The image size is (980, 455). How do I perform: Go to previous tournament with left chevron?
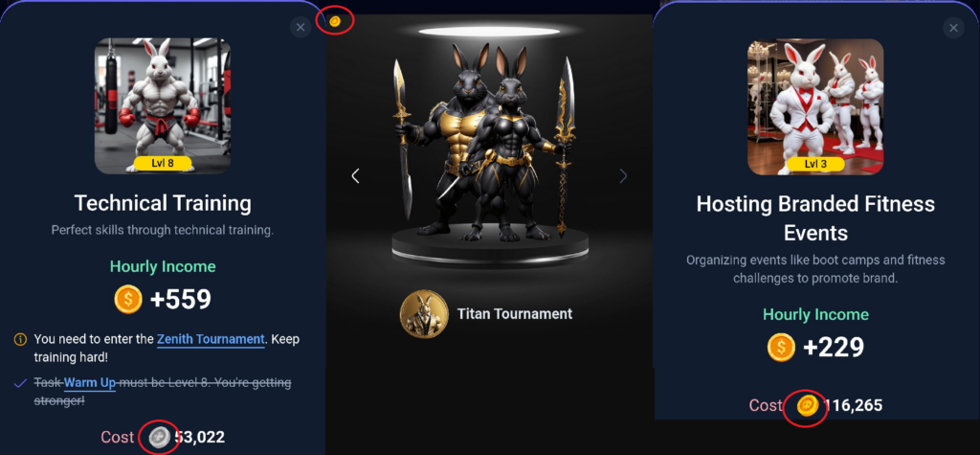(x=356, y=176)
